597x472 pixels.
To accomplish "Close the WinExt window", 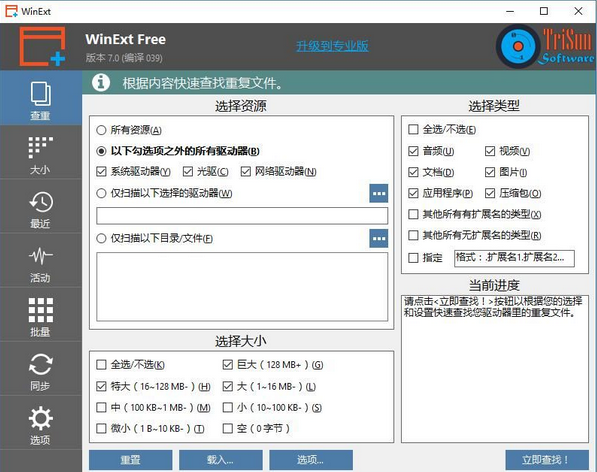I will coord(578,11).
